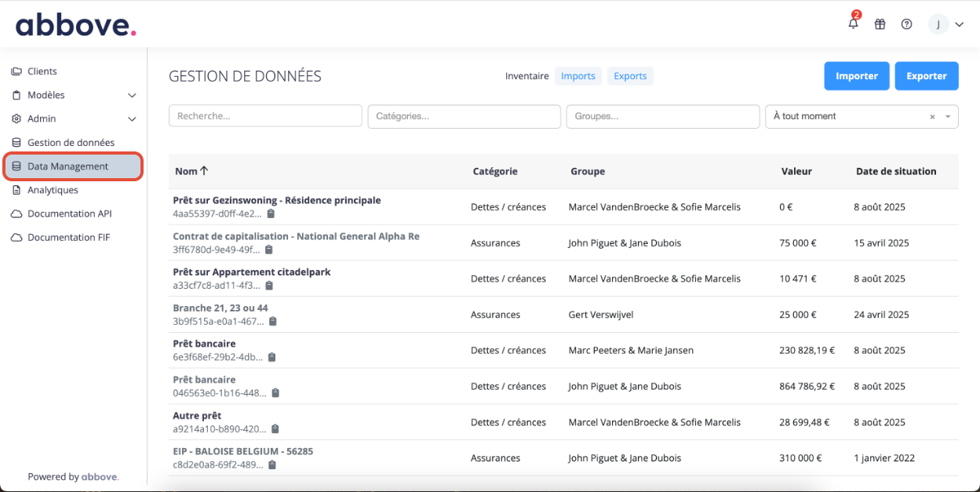Viewport: 980px width, 492px height.
Task: Open the user profile menu
Action: (x=945, y=24)
